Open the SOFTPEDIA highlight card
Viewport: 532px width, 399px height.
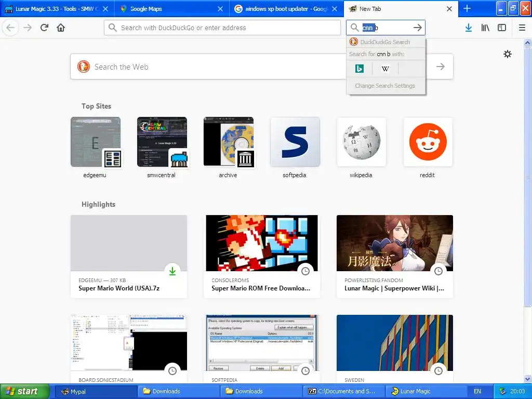tap(262, 350)
